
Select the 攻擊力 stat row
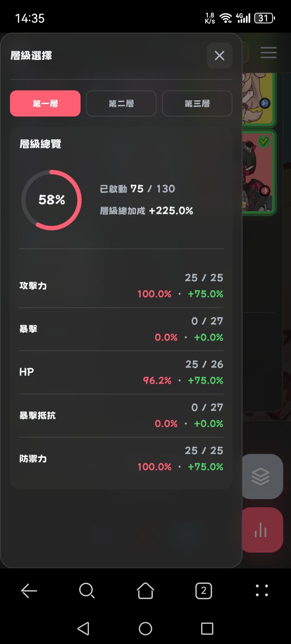(x=121, y=286)
